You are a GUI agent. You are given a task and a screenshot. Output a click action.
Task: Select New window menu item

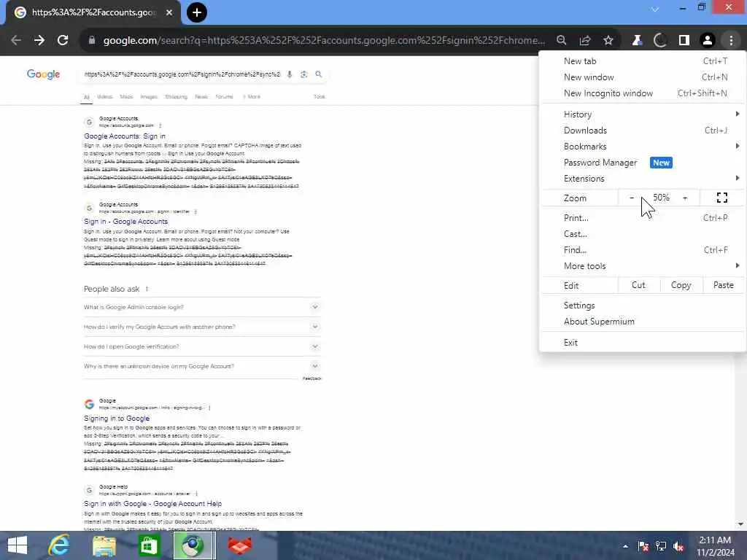click(x=642, y=77)
